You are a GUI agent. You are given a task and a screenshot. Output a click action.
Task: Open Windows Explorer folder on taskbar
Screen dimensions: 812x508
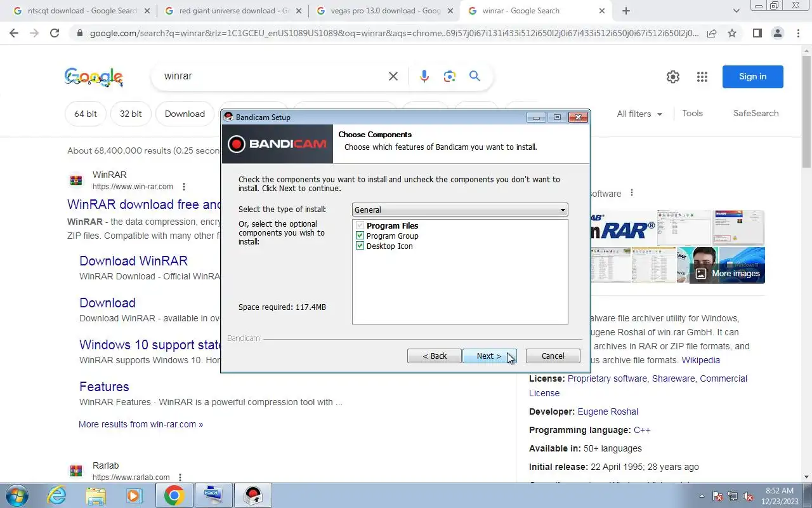click(x=96, y=495)
